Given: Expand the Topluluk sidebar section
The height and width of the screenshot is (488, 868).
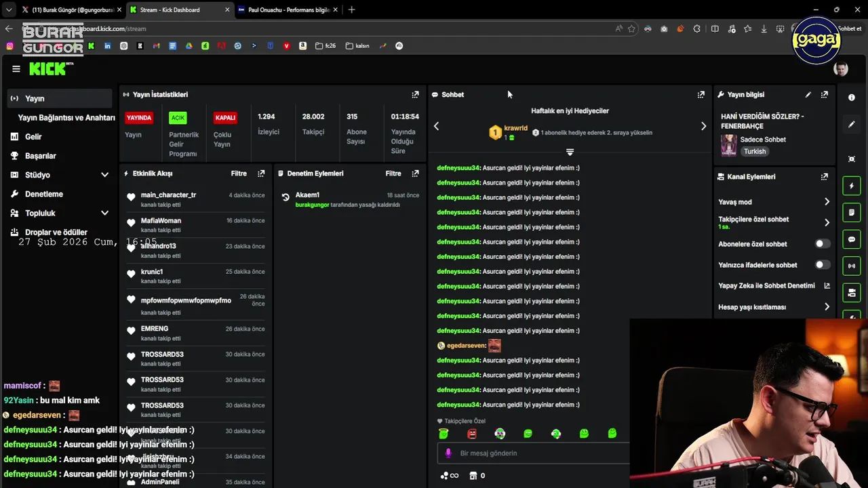Looking at the screenshot, I should pos(104,213).
